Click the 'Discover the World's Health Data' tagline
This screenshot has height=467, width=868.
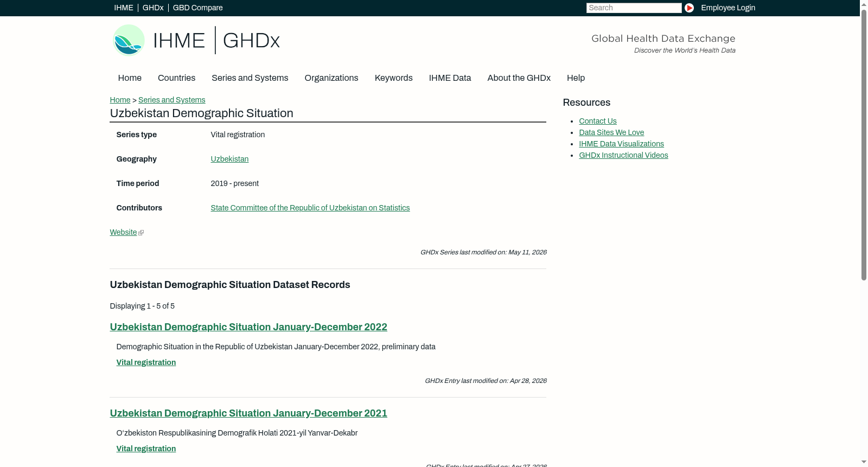pos(685,50)
